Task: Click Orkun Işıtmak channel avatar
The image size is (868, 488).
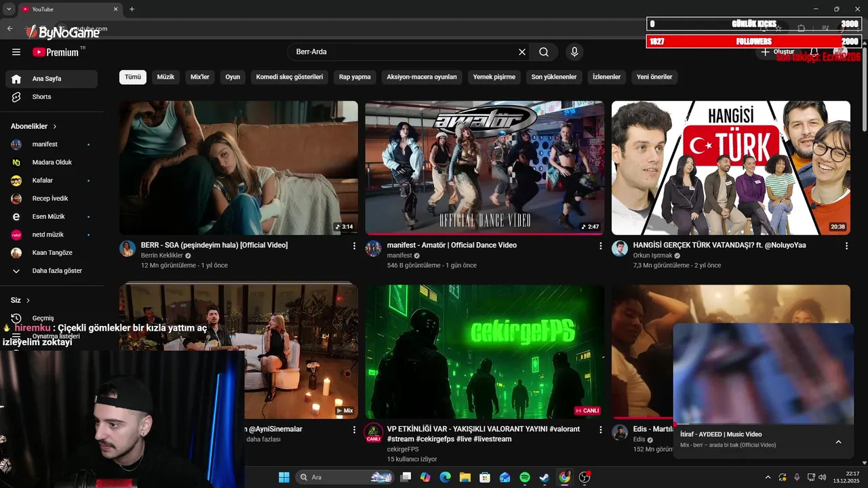Action: (620, 249)
